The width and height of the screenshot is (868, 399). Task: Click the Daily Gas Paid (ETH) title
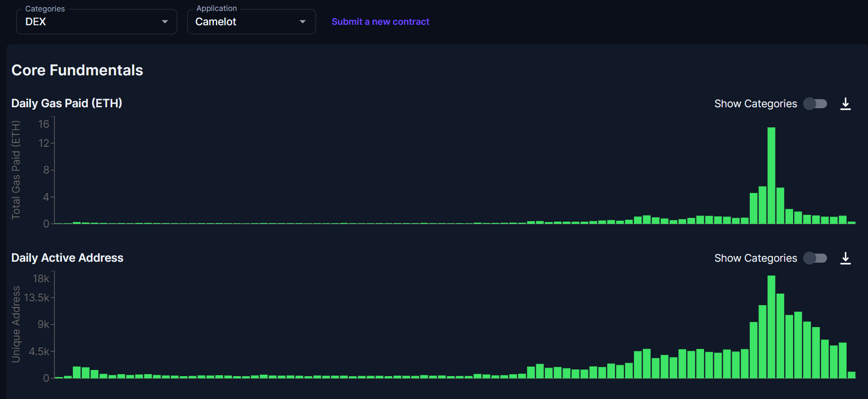click(x=67, y=103)
